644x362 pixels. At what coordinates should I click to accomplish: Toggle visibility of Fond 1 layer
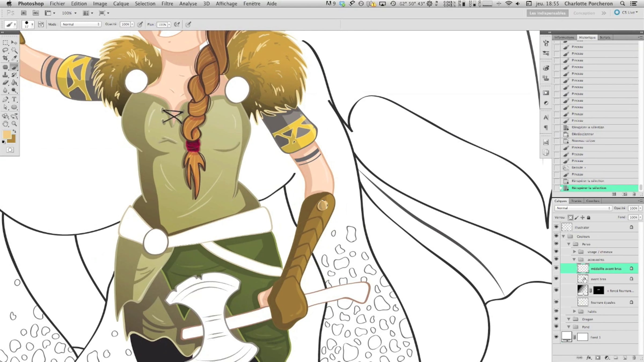(556, 337)
